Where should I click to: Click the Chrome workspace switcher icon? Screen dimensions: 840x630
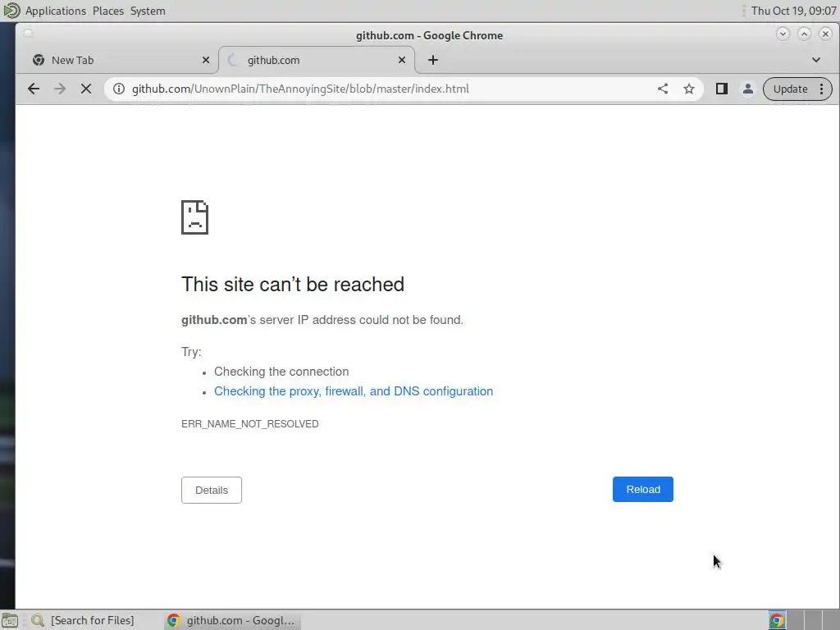click(x=777, y=620)
